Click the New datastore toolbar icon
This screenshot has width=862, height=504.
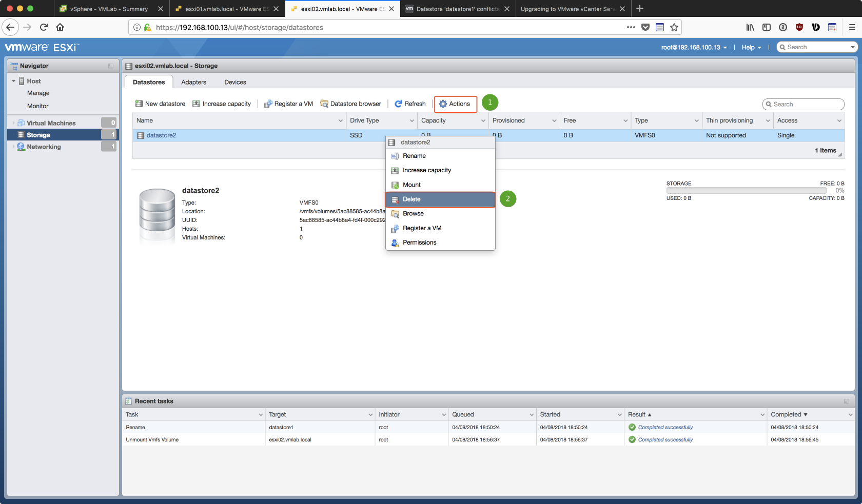139,104
